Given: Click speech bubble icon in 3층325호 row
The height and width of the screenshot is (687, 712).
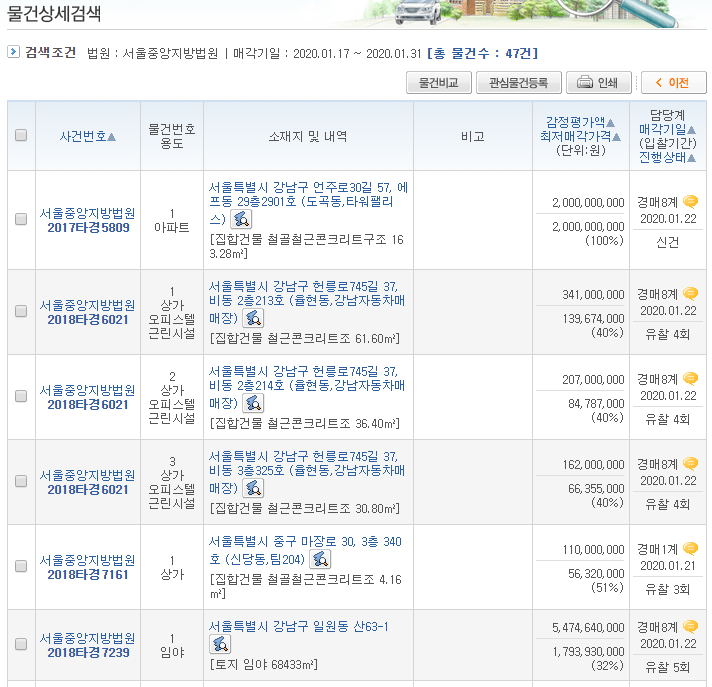Looking at the screenshot, I should [690, 464].
